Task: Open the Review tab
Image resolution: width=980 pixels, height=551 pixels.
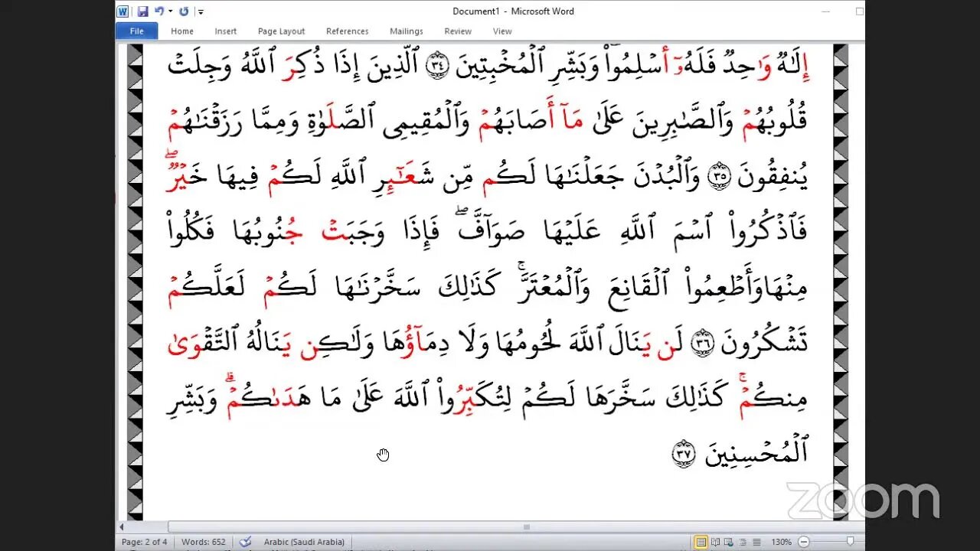Action: pyautogui.click(x=458, y=31)
